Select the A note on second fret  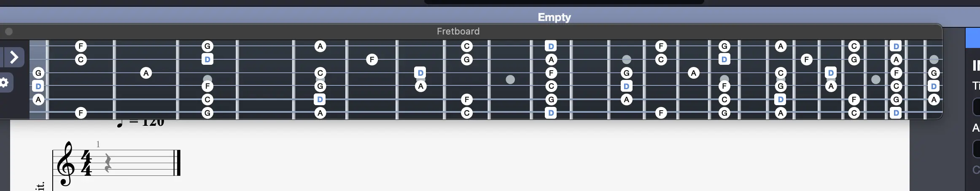pyautogui.click(x=146, y=73)
